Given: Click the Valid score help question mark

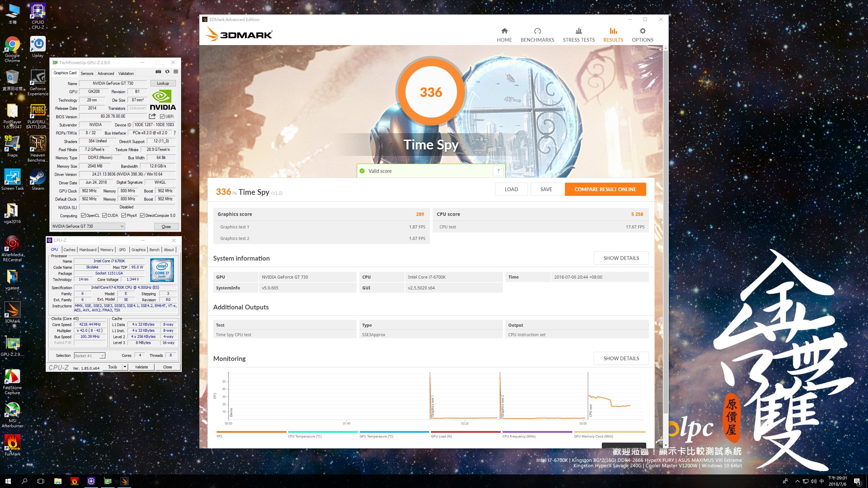Looking at the screenshot, I should click(498, 171).
